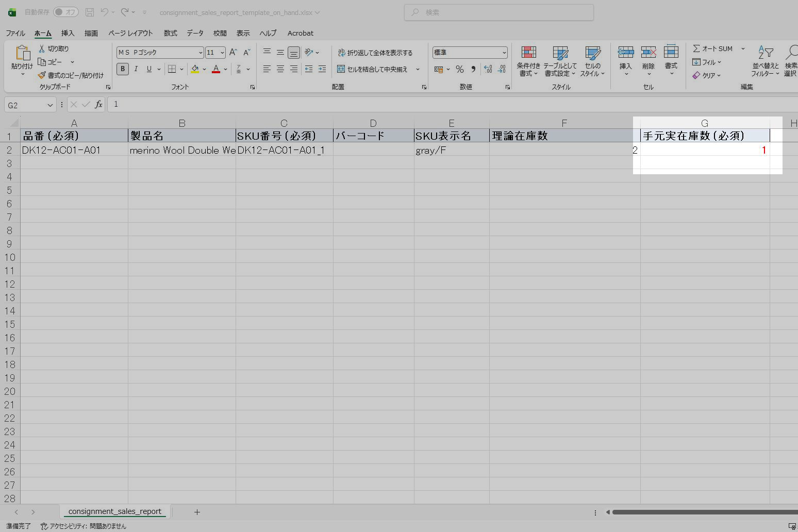Open the number format dropdown
The height and width of the screenshot is (532, 798).
(x=504, y=53)
